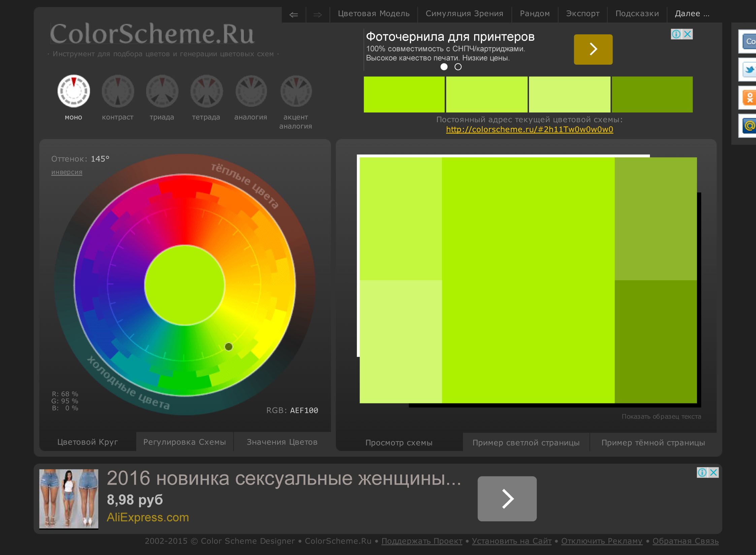Click the dark green palette swatch
This screenshot has width=756, height=555.
(x=652, y=95)
